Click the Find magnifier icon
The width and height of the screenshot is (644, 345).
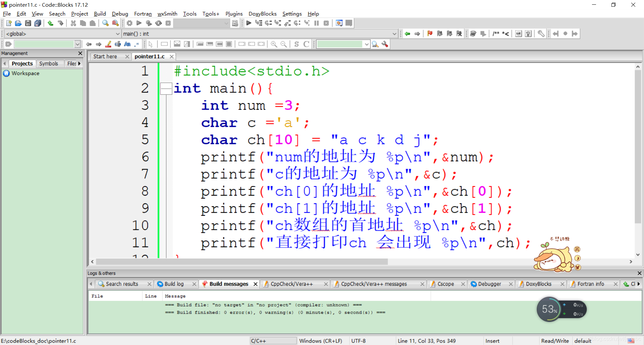(105, 23)
